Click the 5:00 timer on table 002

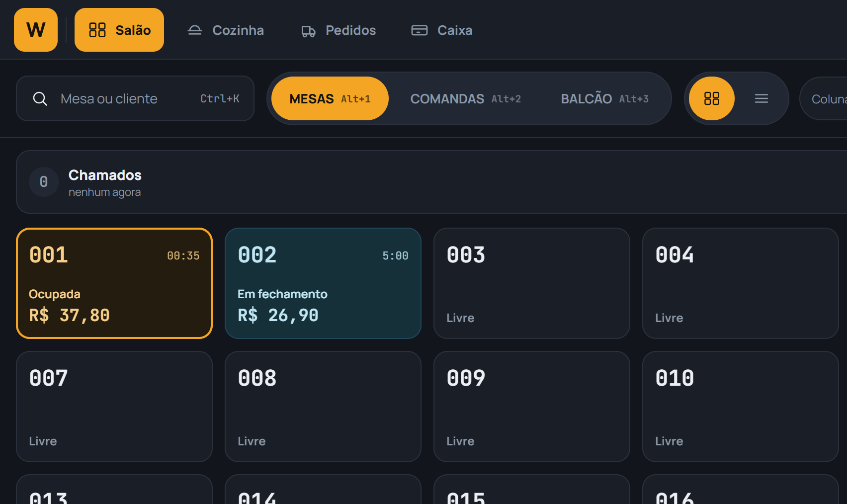395,256
